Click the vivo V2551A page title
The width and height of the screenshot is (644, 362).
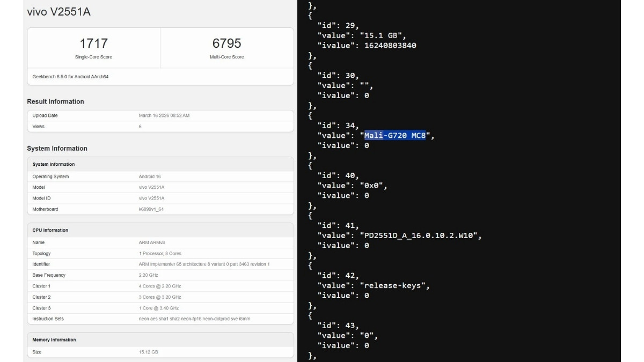click(58, 12)
